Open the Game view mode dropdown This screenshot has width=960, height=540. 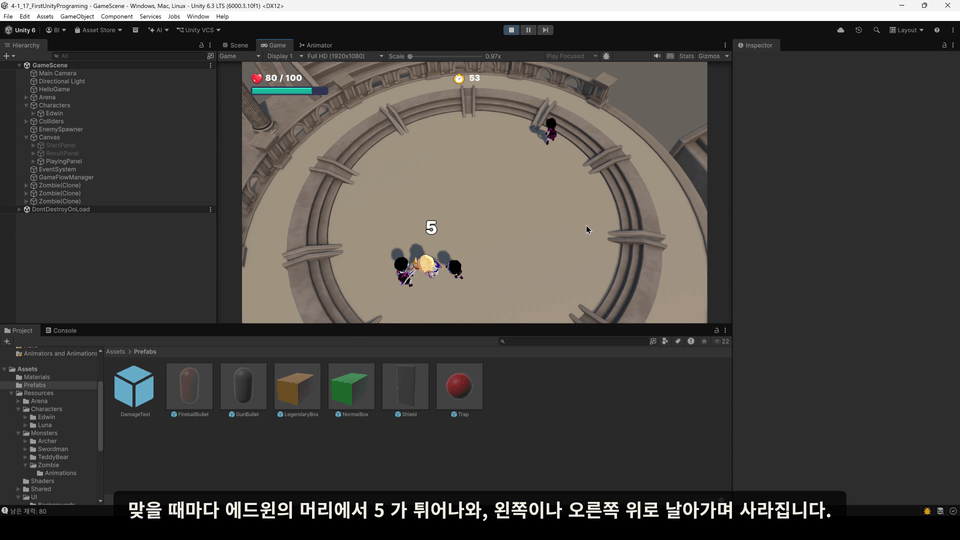[239, 56]
